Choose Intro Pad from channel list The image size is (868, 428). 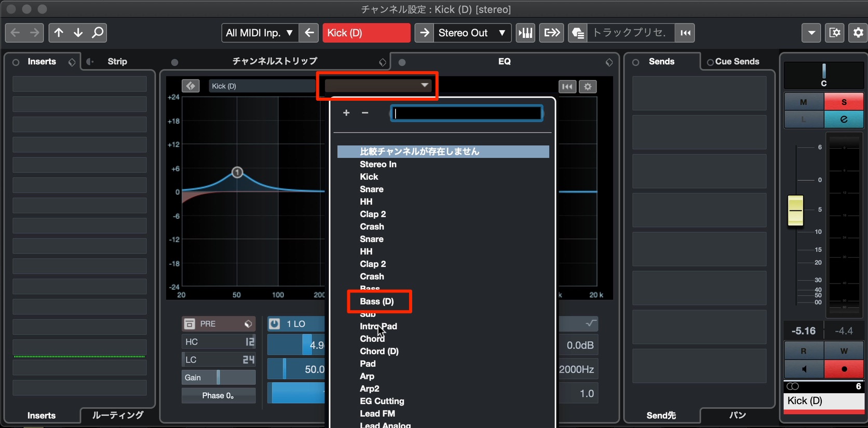coord(378,326)
